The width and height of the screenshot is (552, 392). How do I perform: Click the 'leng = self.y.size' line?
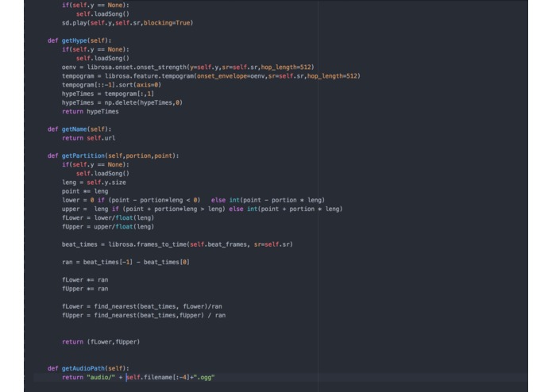coord(94,183)
